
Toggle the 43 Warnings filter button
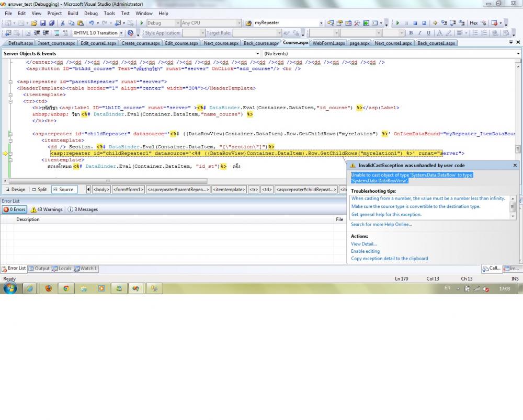[47, 209]
